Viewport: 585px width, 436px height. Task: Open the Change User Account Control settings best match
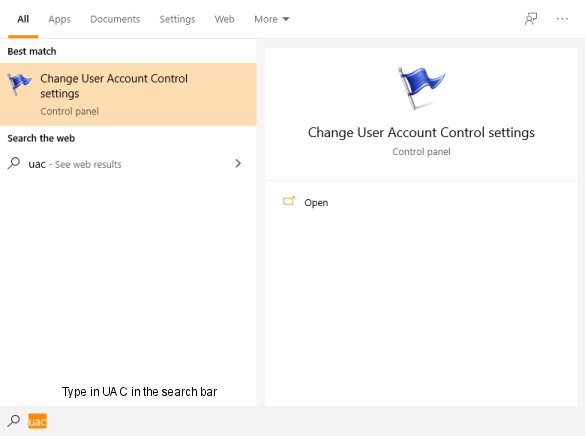128,94
